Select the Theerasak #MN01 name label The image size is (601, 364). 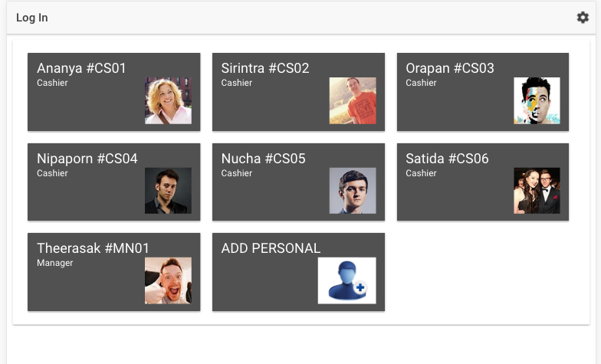click(x=94, y=248)
